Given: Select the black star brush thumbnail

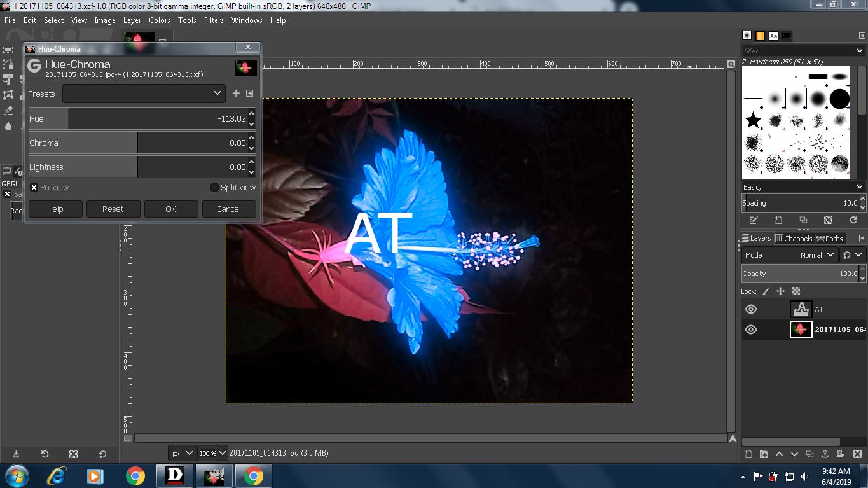Looking at the screenshot, I should 753,120.
